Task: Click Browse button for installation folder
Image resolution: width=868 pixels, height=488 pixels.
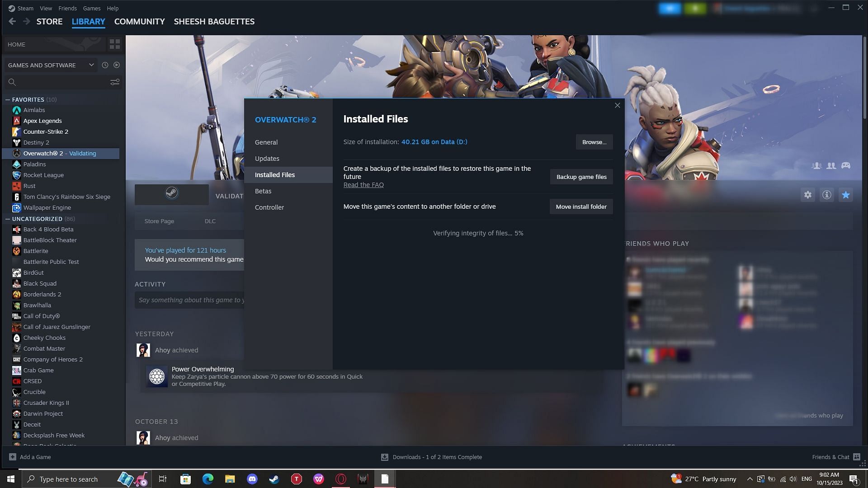Action: tap(594, 142)
